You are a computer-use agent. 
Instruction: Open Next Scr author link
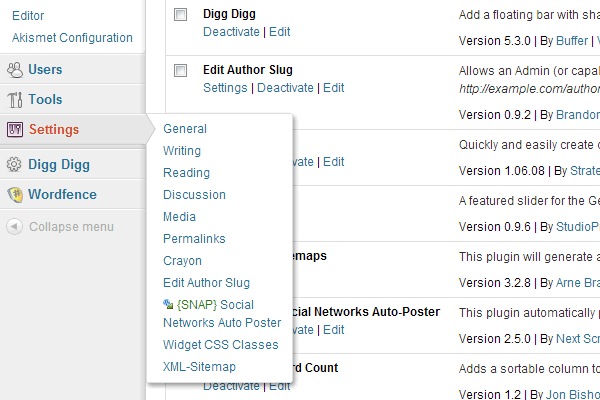pos(578,339)
